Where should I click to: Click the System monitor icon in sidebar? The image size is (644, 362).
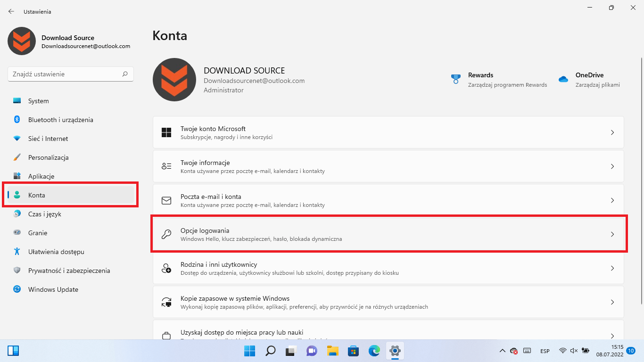[17, 101]
